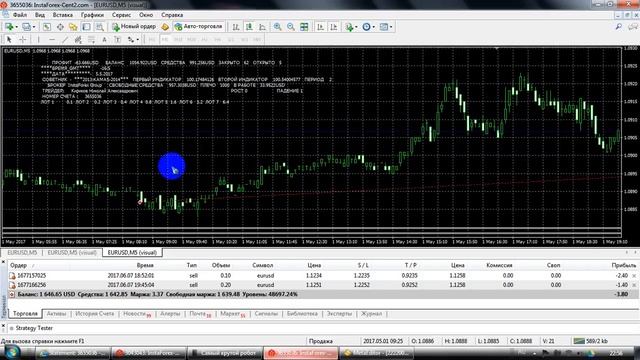The height and width of the screenshot is (360, 640).
Task: Open the Indicators list icon
Action: coord(349,27)
